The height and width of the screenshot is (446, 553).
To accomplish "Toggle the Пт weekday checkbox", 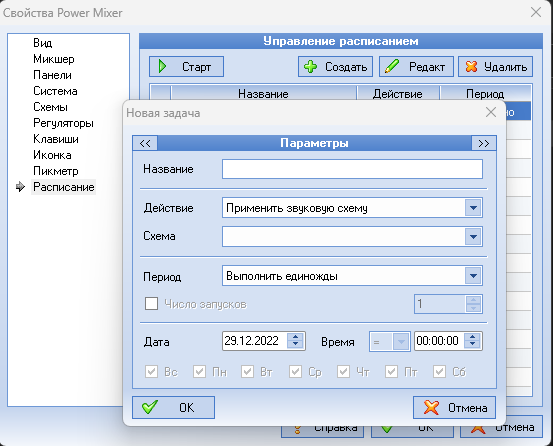I will (391, 372).
